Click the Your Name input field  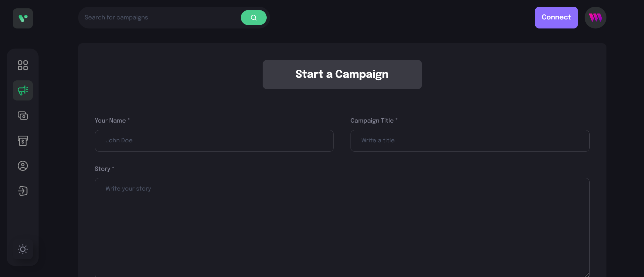(x=214, y=141)
